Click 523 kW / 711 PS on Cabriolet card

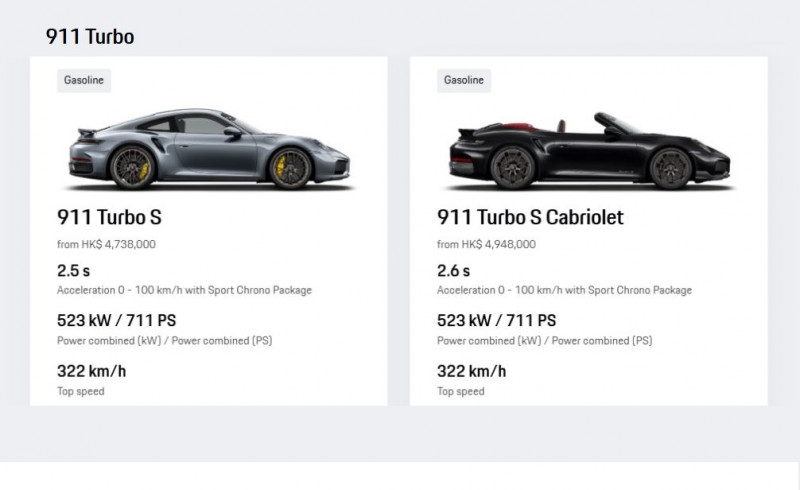pyautogui.click(x=497, y=321)
